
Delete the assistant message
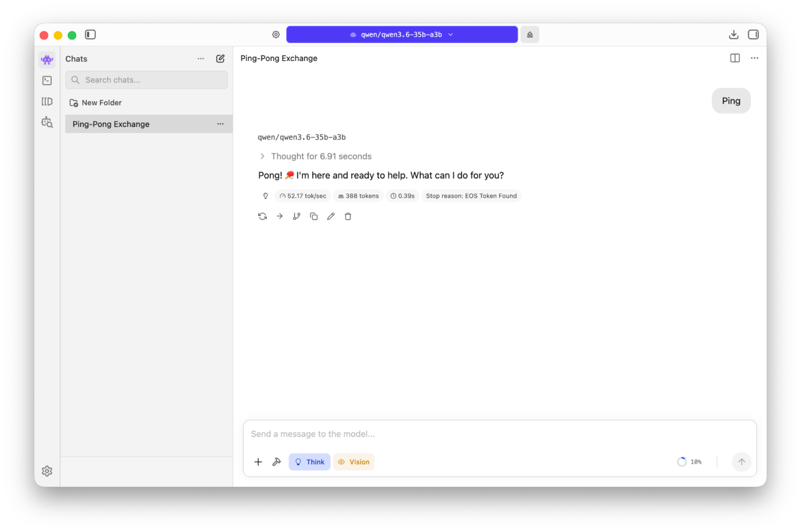[348, 216]
